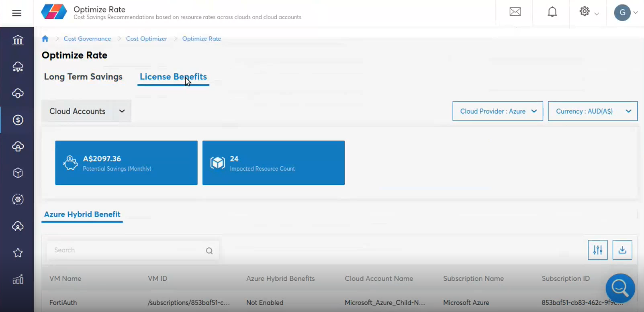Open the user avatar G menu

pyautogui.click(x=622, y=12)
